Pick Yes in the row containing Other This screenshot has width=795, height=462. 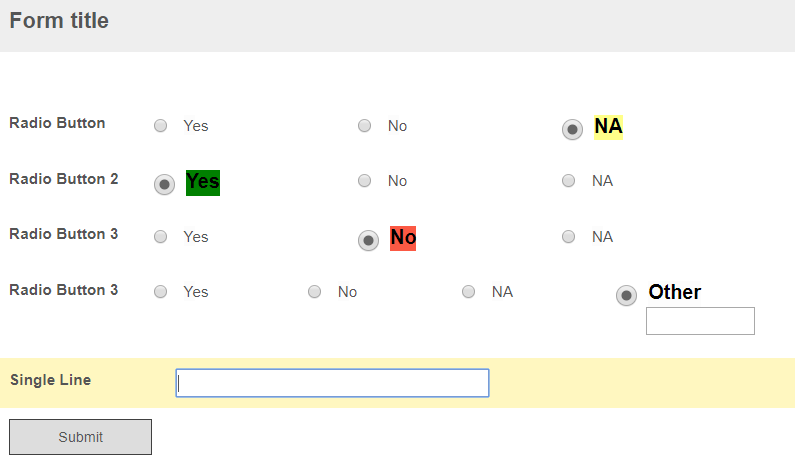point(160,292)
